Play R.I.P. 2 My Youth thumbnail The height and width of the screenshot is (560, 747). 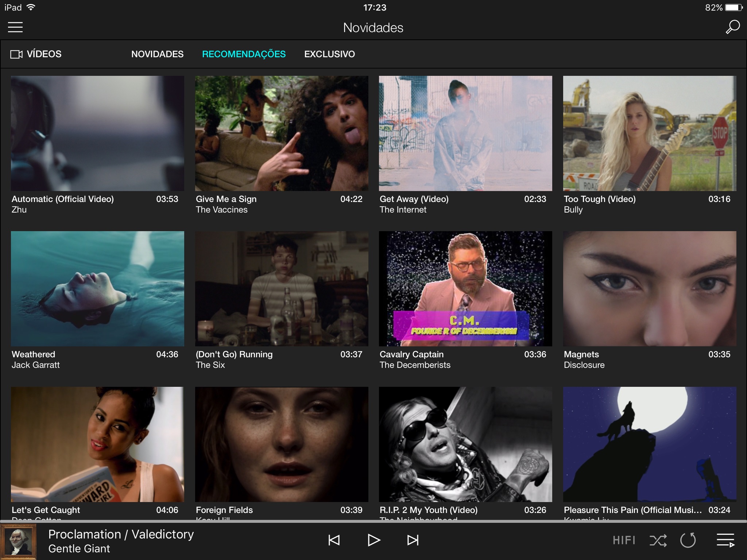pos(465,444)
